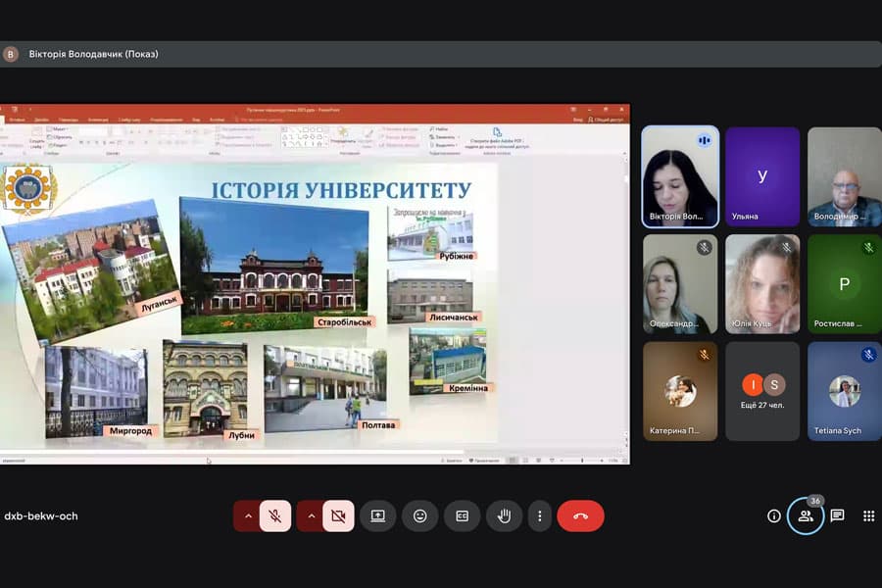Unmute the microphone in Meet controls
Image resolution: width=882 pixels, height=588 pixels.
pyautogui.click(x=275, y=516)
